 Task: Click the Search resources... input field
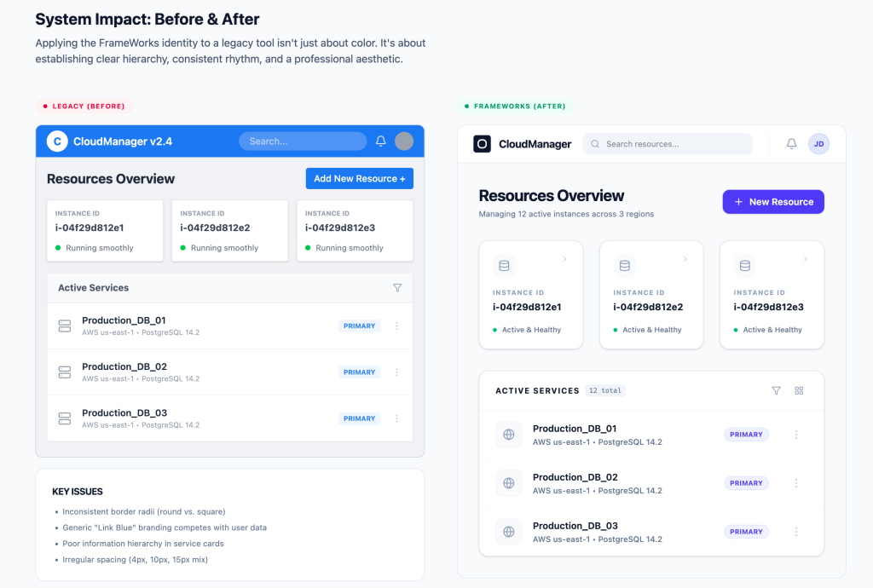click(x=668, y=144)
